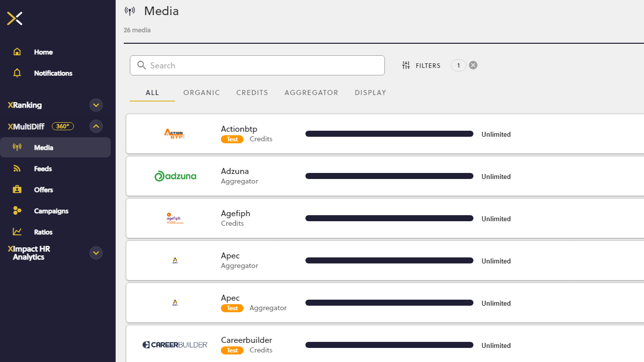Open the Actionbtp media name
The width and height of the screenshot is (644, 362).
coord(239,129)
